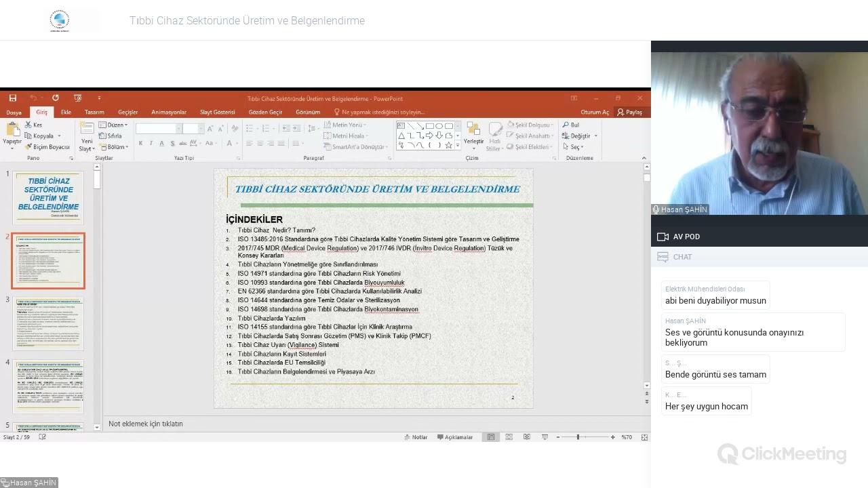Viewport: 868px width, 488px height.
Task: Select the Biçim Boyacısı format painter
Action: (47, 146)
